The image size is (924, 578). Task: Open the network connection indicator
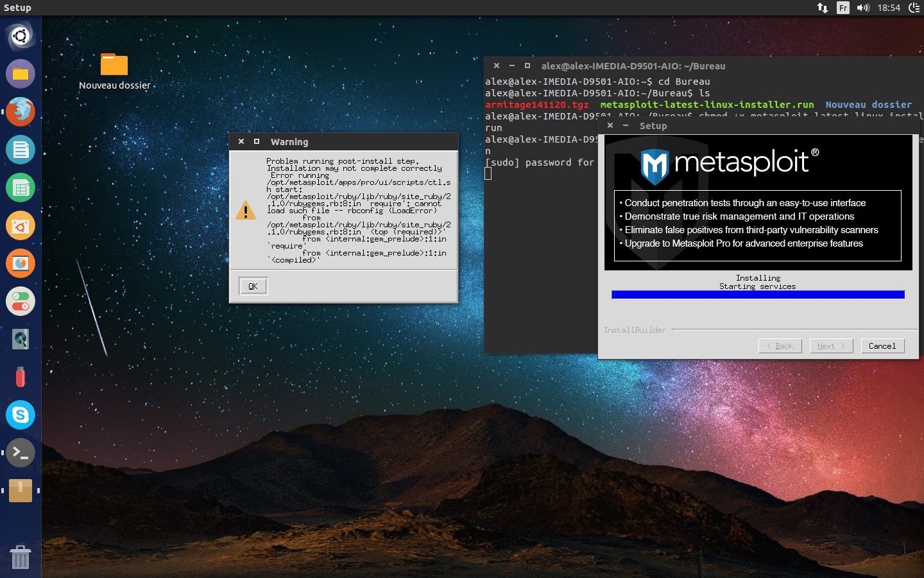pyautogui.click(x=823, y=8)
